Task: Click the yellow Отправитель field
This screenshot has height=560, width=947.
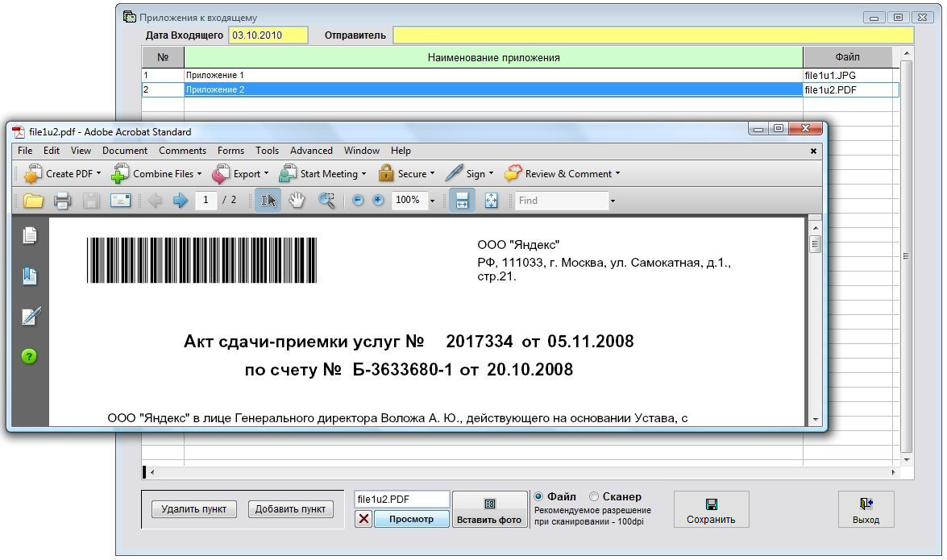Action: [x=653, y=35]
